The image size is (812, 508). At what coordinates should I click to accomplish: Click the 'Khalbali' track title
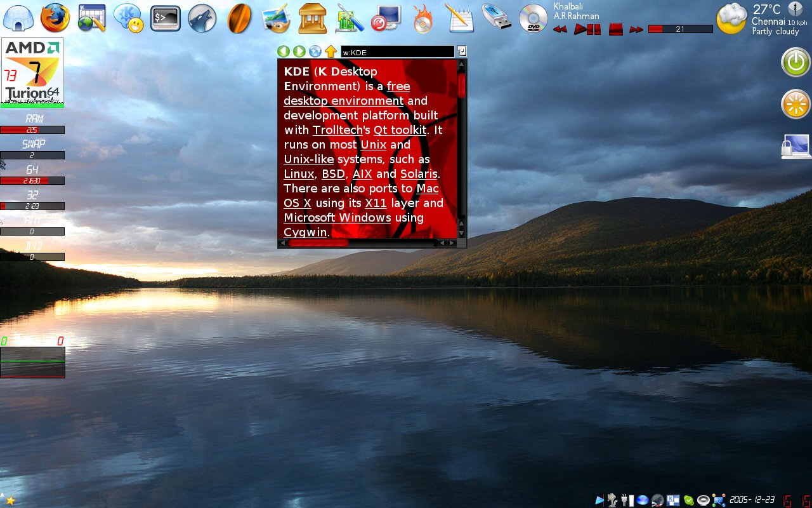[x=568, y=6]
